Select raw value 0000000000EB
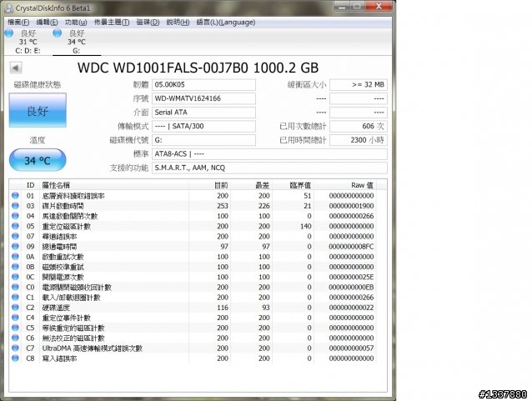 click(x=351, y=288)
